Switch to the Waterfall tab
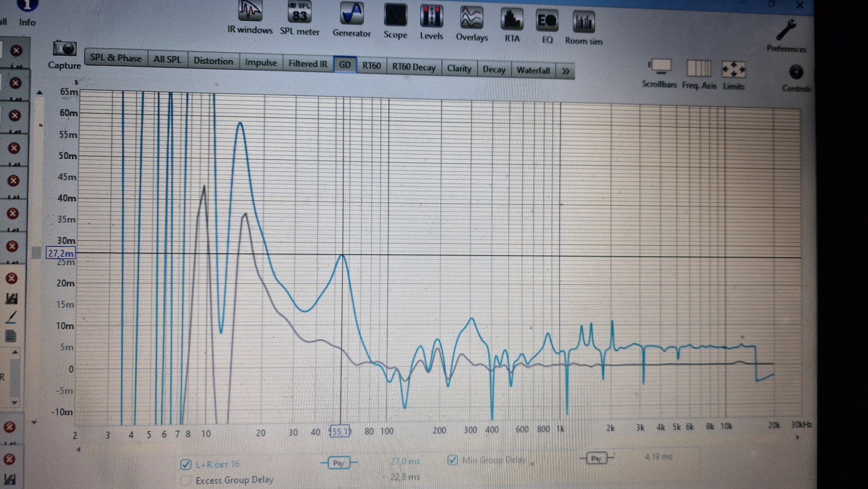 (x=533, y=71)
